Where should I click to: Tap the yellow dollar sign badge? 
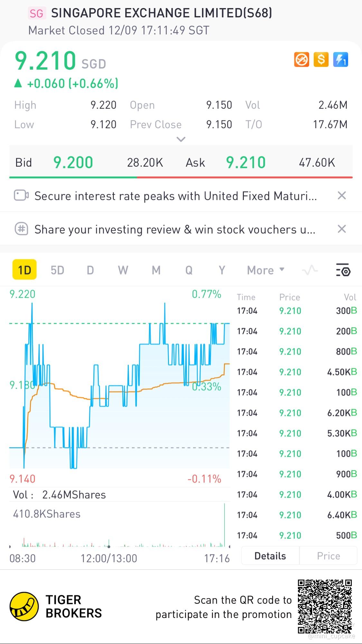click(x=321, y=60)
